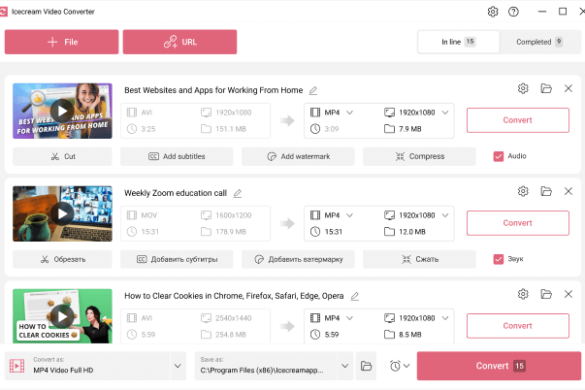Open the help question mark icon
The height and width of the screenshot is (390, 585).
pyautogui.click(x=513, y=12)
